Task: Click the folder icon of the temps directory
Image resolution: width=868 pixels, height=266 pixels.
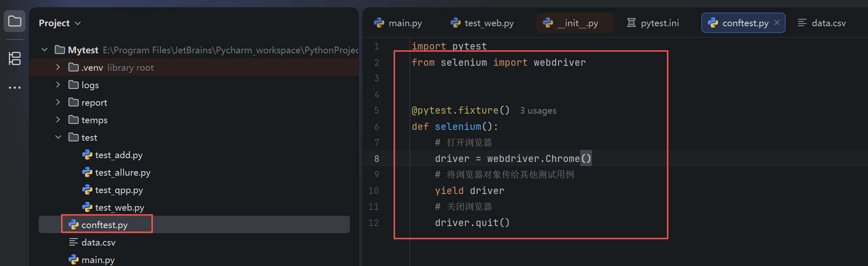Action: pos(74,119)
